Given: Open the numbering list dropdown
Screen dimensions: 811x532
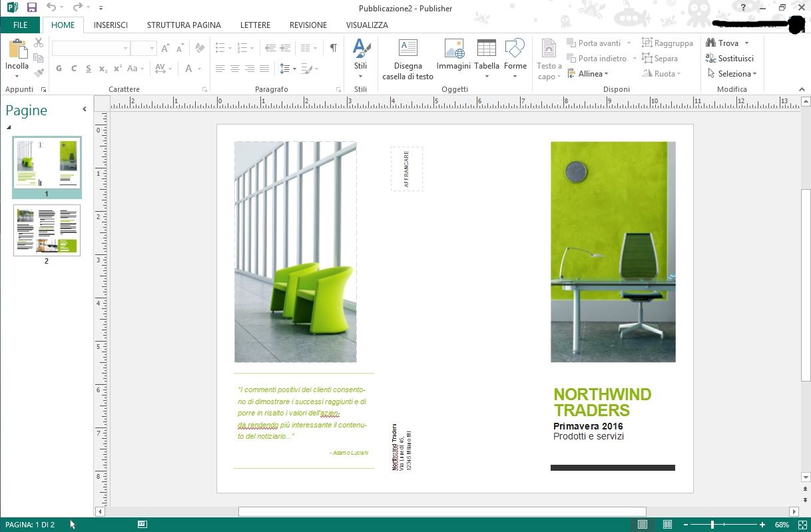Looking at the screenshot, I should [252, 48].
